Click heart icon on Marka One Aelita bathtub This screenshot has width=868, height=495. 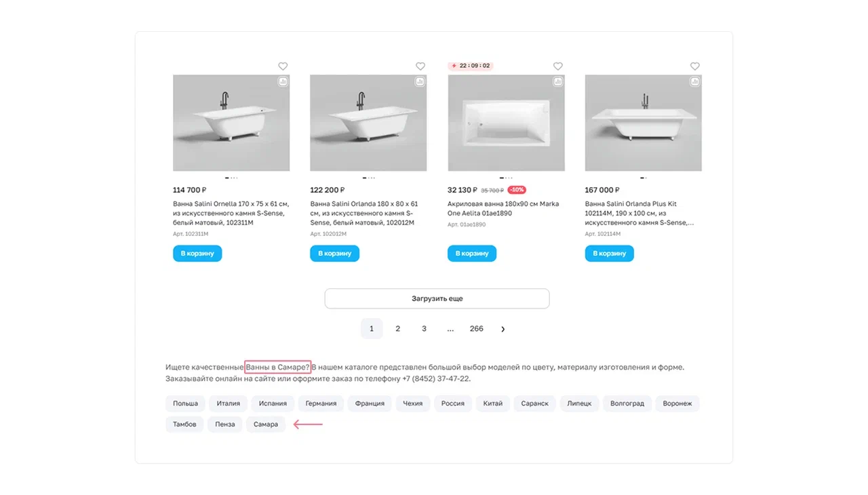[x=558, y=66]
